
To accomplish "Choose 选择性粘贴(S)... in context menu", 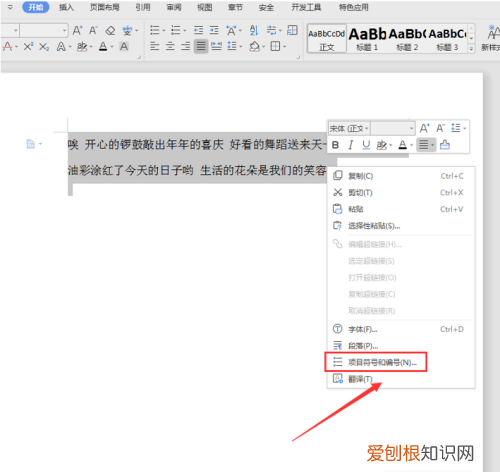I will coord(401,226).
